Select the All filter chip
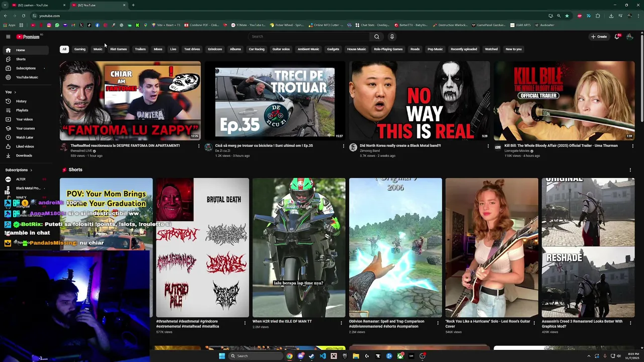This screenshot has height=362, width=644. click(64, 49)
